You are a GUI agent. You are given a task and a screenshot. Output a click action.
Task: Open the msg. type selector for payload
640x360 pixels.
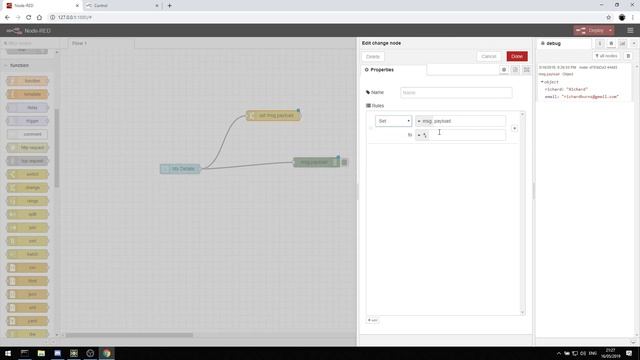coord(424,121)
